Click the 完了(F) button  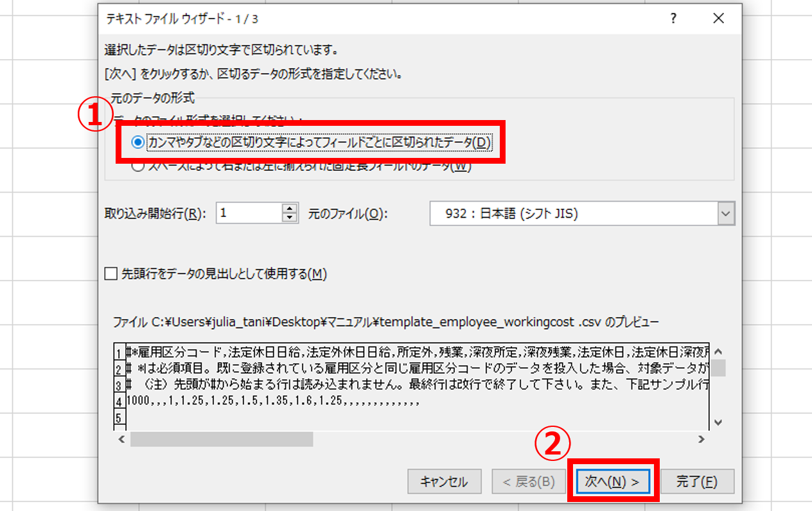pyautogui.click(x=697, y=481)
